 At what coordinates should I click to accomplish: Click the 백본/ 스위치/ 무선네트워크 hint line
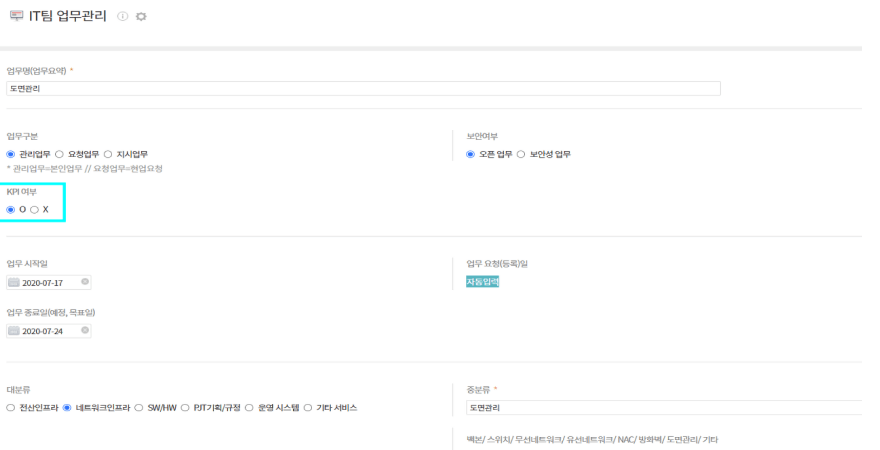(x=592, y=439)
